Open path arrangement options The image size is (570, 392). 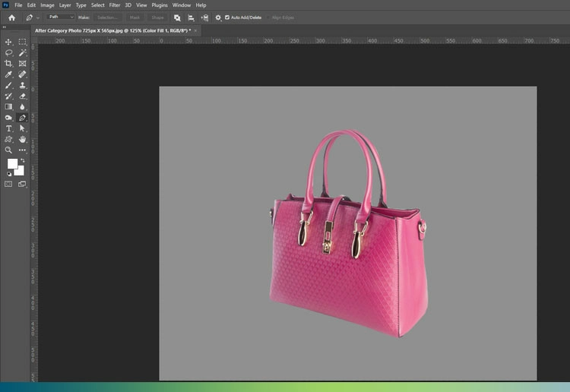tap(204, 17)
